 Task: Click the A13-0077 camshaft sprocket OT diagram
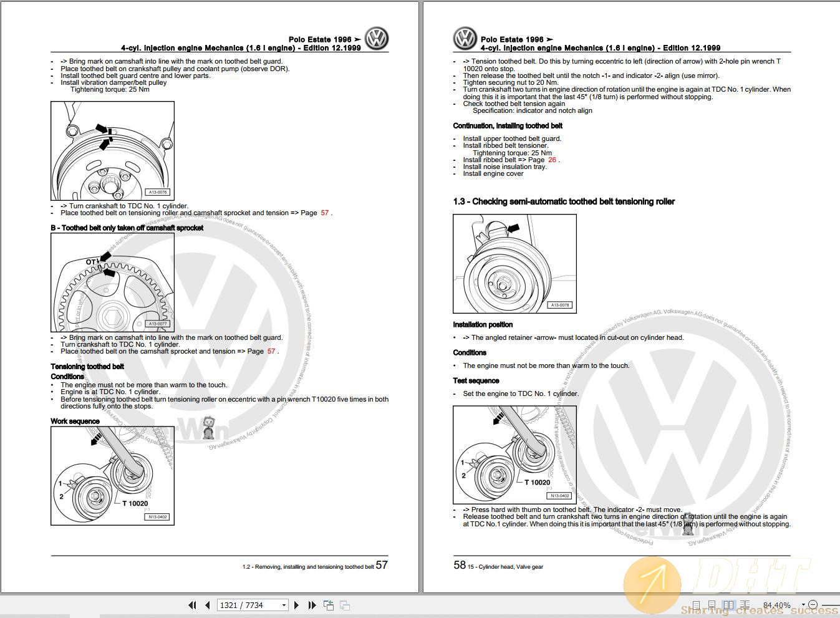[x=112, y=282]
